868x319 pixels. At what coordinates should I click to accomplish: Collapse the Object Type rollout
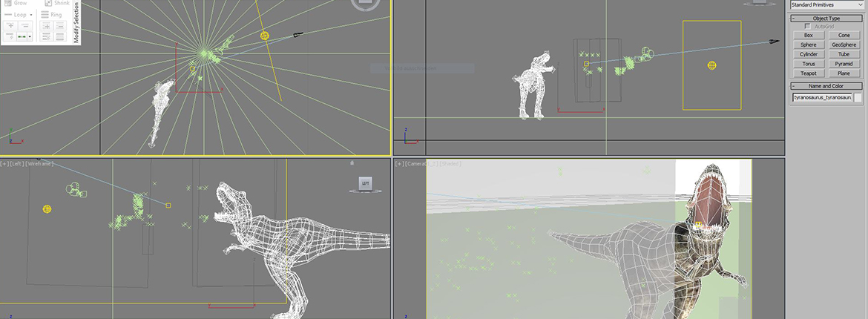795,18
